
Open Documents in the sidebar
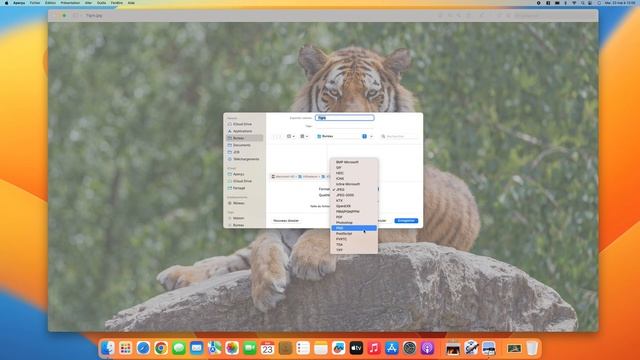click(244, 145)
